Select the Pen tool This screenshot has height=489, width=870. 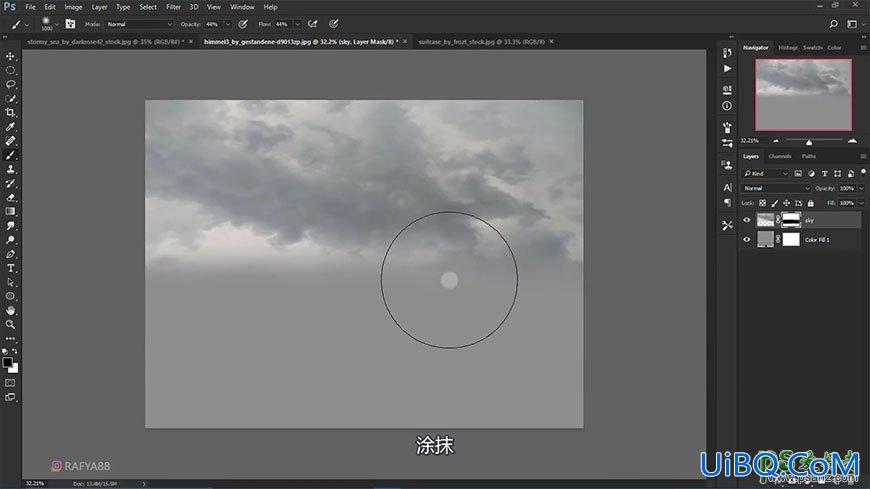(x=10, y=254)
